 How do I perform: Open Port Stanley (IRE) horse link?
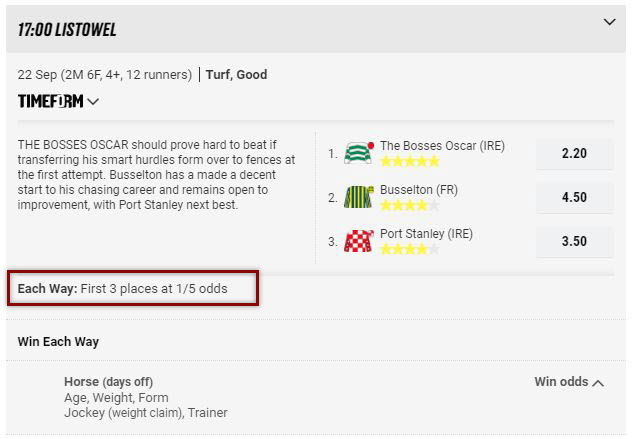426,233
